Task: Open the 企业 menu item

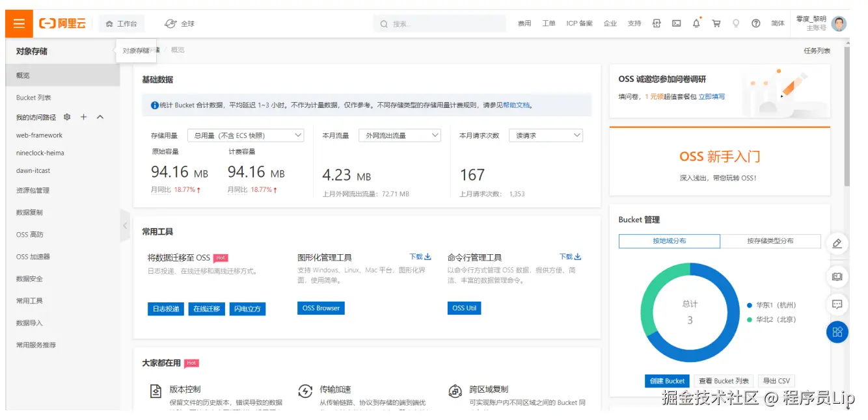Action: coord(610,23)
